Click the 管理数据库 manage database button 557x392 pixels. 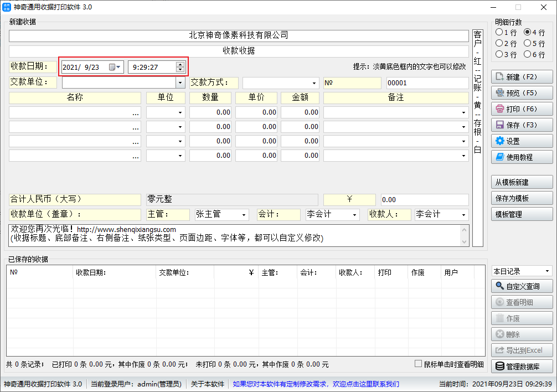pyautogui.click(x=522, y=367)
